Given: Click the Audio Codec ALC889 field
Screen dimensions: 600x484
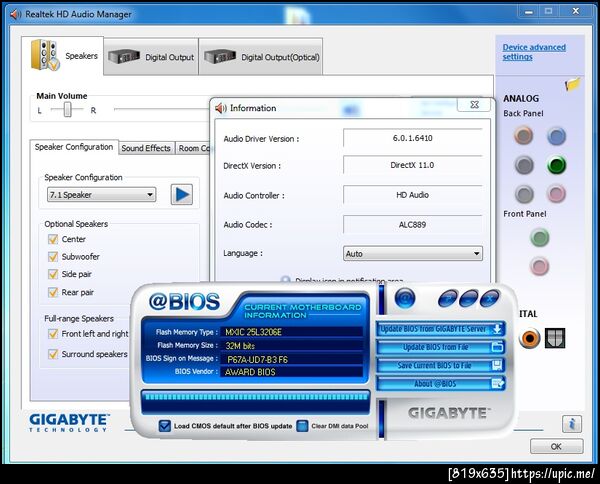Looking at the screenshot, I should click(x=412, y=225).
